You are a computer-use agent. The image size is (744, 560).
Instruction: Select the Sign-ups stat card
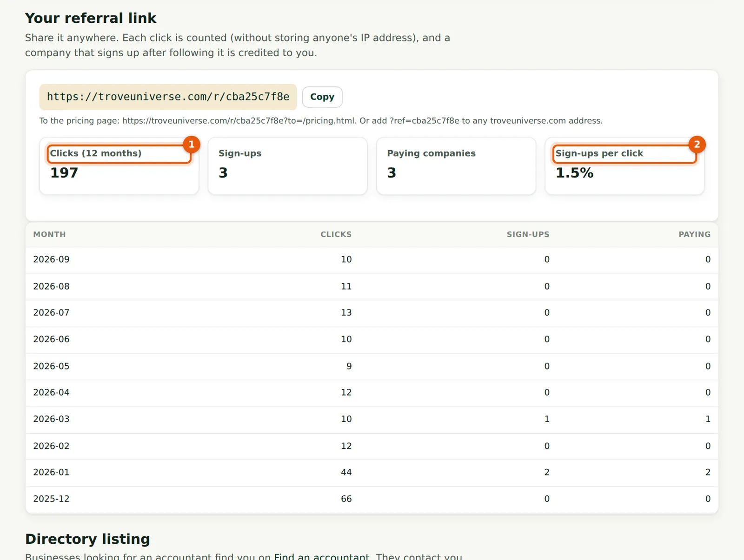[x=287, y=166]
